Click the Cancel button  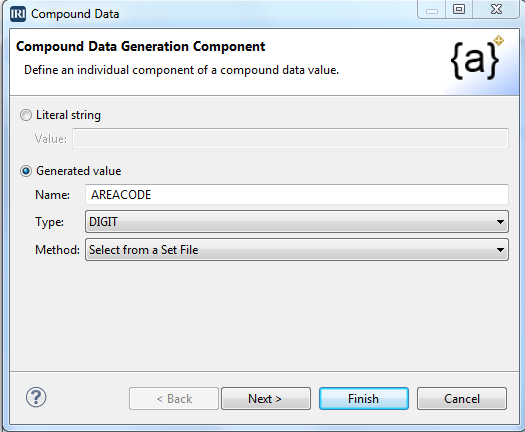[462, 399]
